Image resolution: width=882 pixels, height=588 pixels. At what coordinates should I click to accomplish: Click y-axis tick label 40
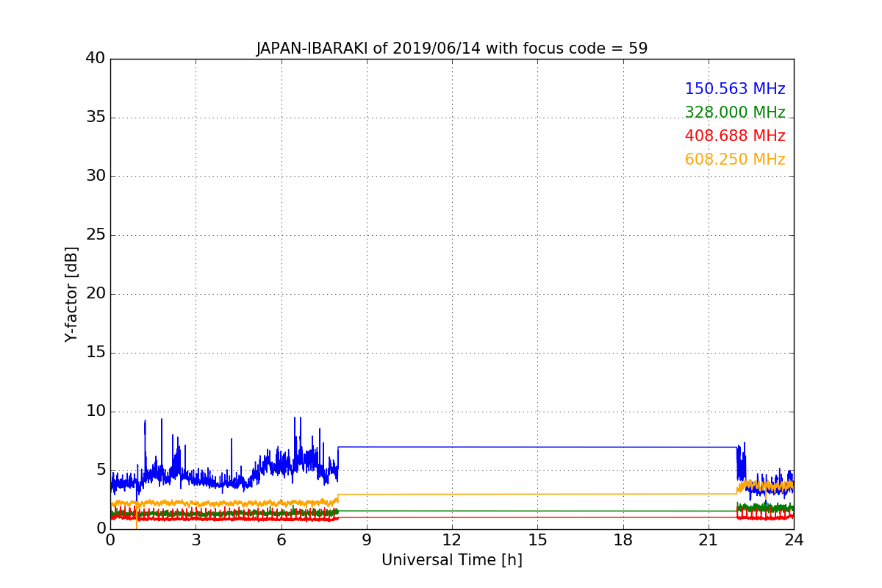click(x=96, y=58)
